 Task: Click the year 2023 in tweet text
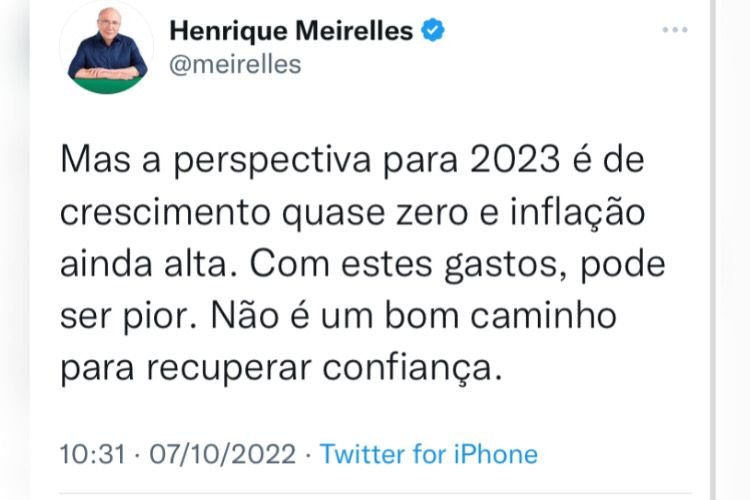coord(515,159)
